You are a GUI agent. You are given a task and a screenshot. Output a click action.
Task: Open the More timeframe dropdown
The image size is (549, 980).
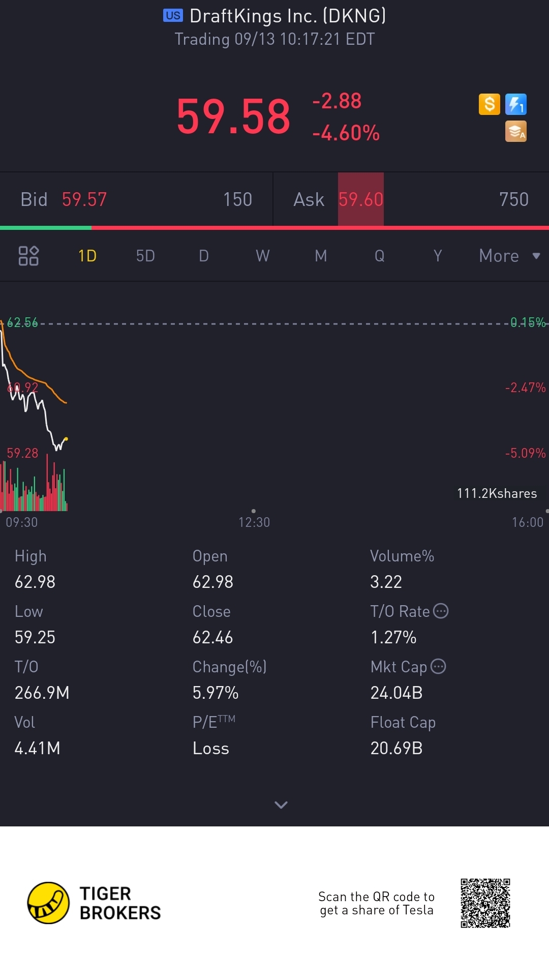pyautogui.click(x=509, y=256)
